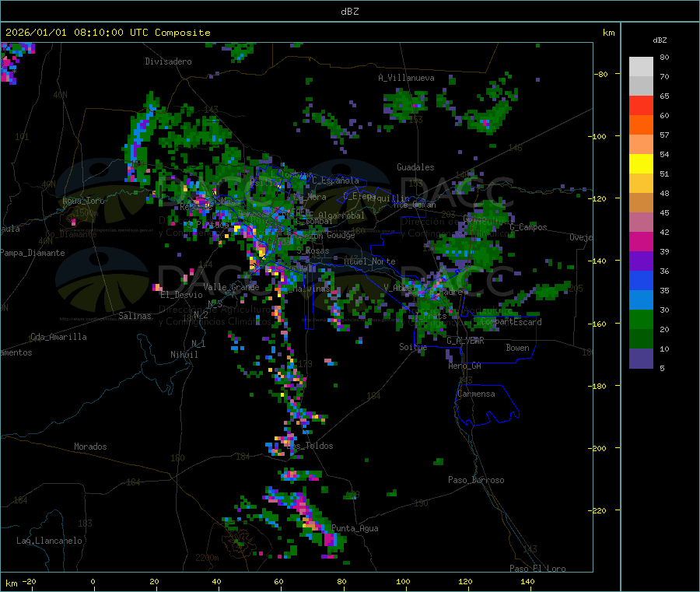Select the 80 dBZ light gray legend swatch

(641, 67)
